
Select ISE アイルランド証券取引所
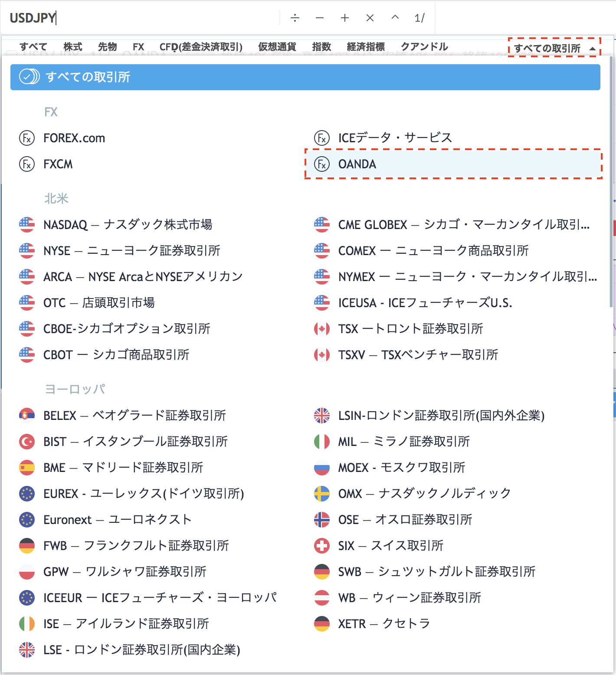click(x=158, y=624)
